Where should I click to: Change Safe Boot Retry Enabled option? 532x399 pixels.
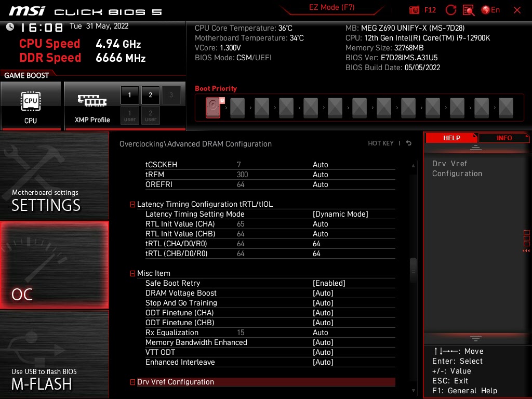(329, 283)
